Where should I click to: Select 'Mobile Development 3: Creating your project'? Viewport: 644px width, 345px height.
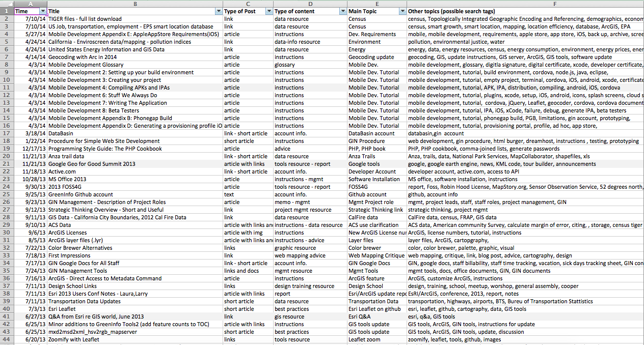135,80
